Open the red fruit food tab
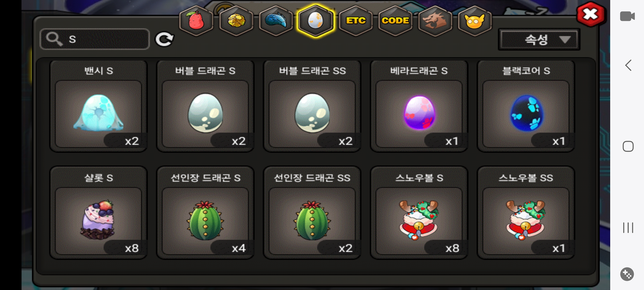Viewport: 644px width, 290px height. (196, 21)
